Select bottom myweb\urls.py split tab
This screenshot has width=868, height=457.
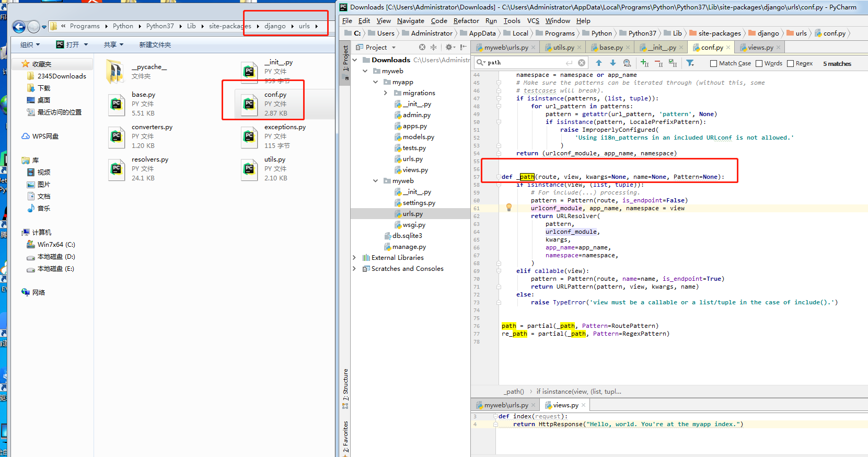tap(506, 405)
